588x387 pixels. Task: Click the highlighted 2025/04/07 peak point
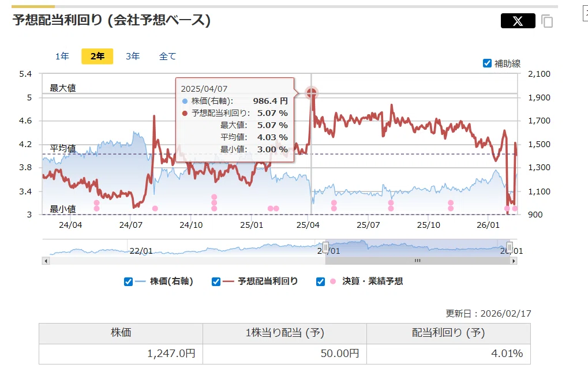tap(311, 92)
